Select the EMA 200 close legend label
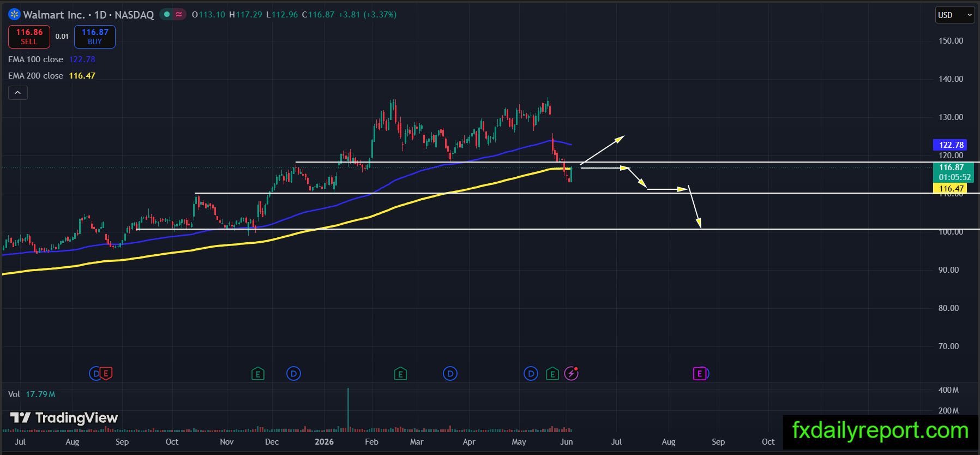The width and height of the screenshot is (980, 455). pyautogui.click(x=35, y=75)
